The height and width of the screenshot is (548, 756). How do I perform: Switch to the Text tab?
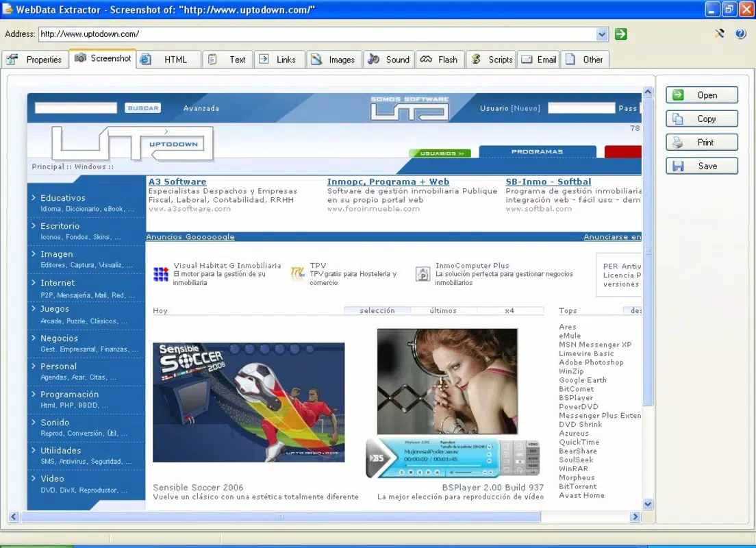tap(227, 60)
